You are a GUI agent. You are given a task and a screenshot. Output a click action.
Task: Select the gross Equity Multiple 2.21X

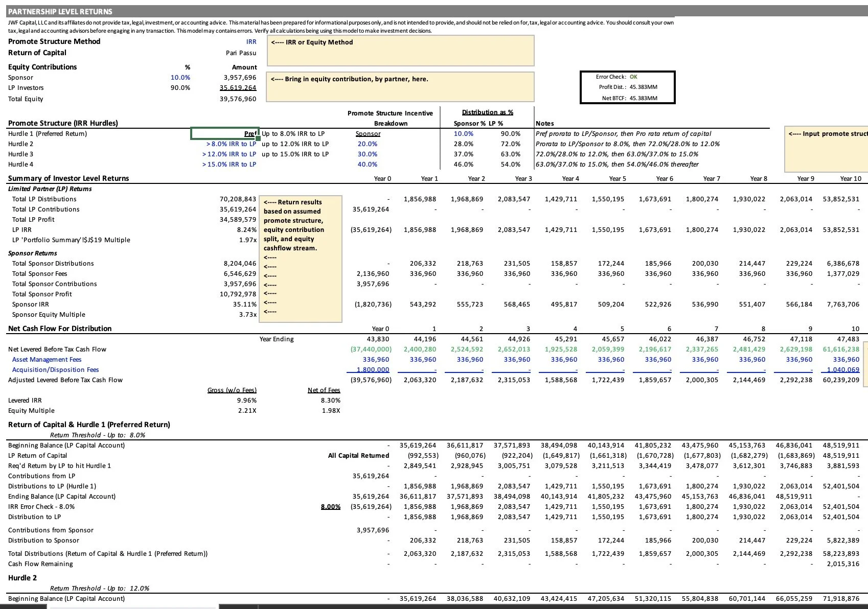point(247,411)
